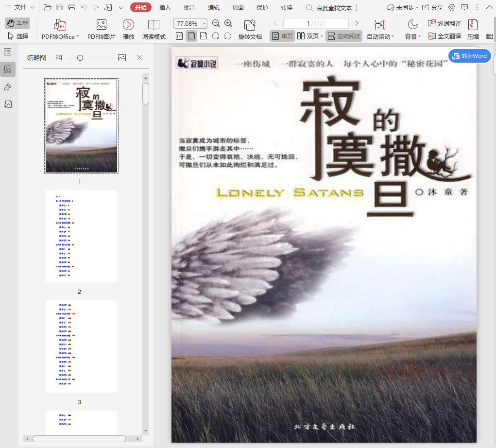496x448 pixels.
Task: Click the zoom out magnifier
Action: 216,23
